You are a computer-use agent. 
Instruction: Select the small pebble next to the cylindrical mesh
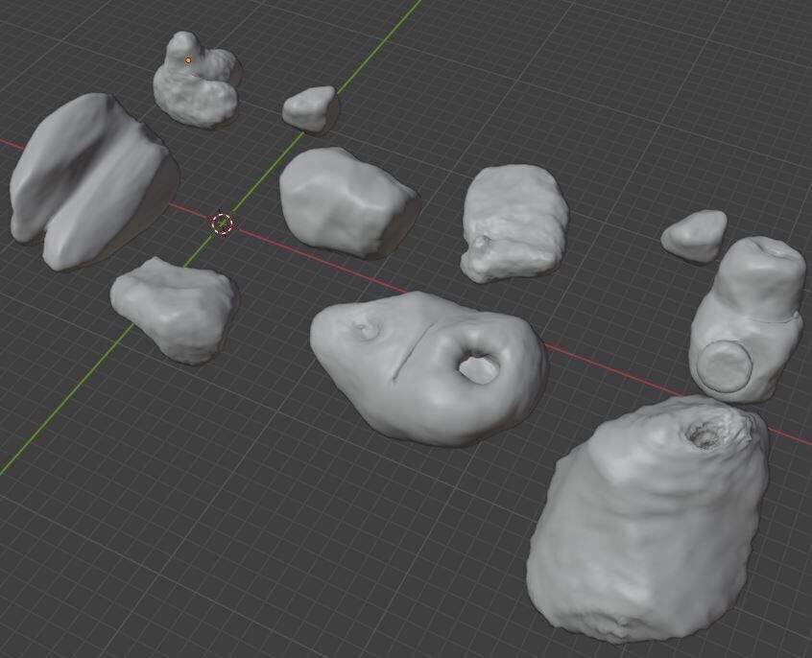(x=694, y=236)
